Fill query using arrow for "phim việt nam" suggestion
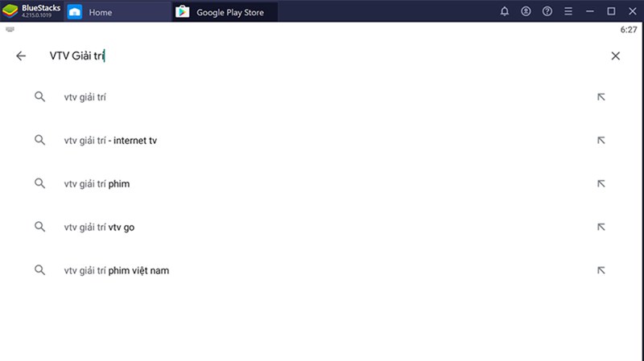The width and height of the screenshot is (644, 361). (x=601, y=270)
